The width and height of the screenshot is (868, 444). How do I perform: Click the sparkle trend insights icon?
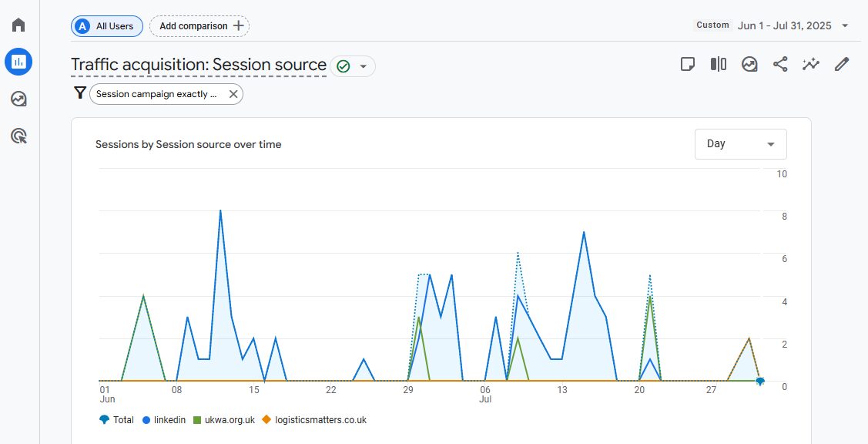811,64
